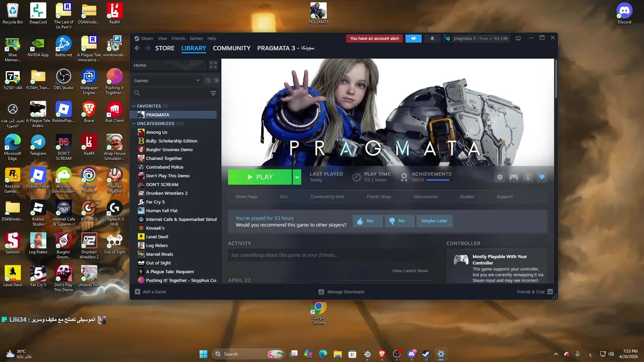
Task: Open the Games collection dropdown
Action: [167, 80]
